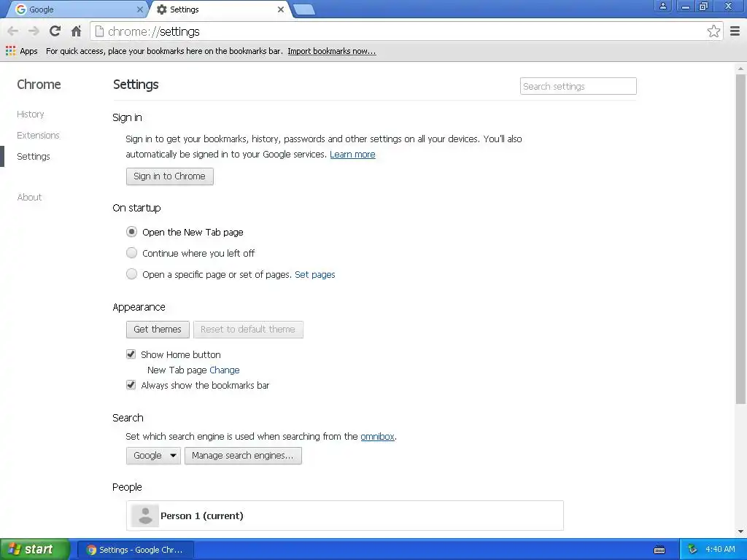Click Import bookmarks now link
This screenshot has width=747, height=560.
click(332, 51)
